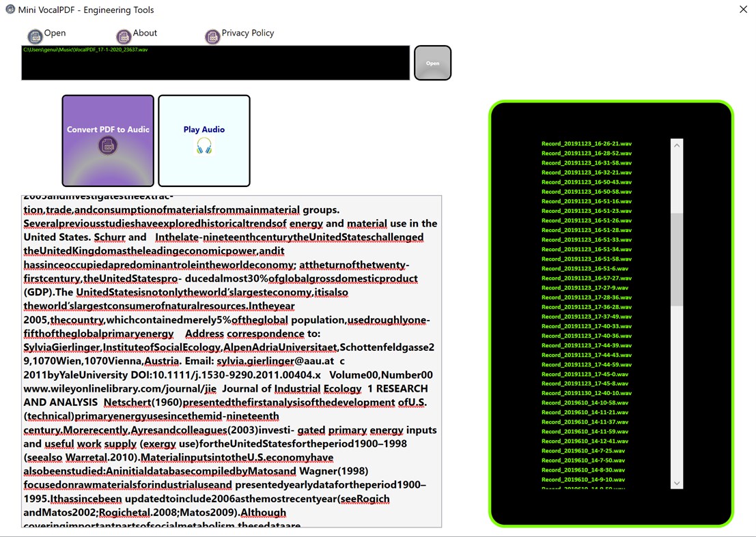The image size is (756, 537).
Task: Select the PDF icon inside the Convert tile
Action: click(107, 145)
